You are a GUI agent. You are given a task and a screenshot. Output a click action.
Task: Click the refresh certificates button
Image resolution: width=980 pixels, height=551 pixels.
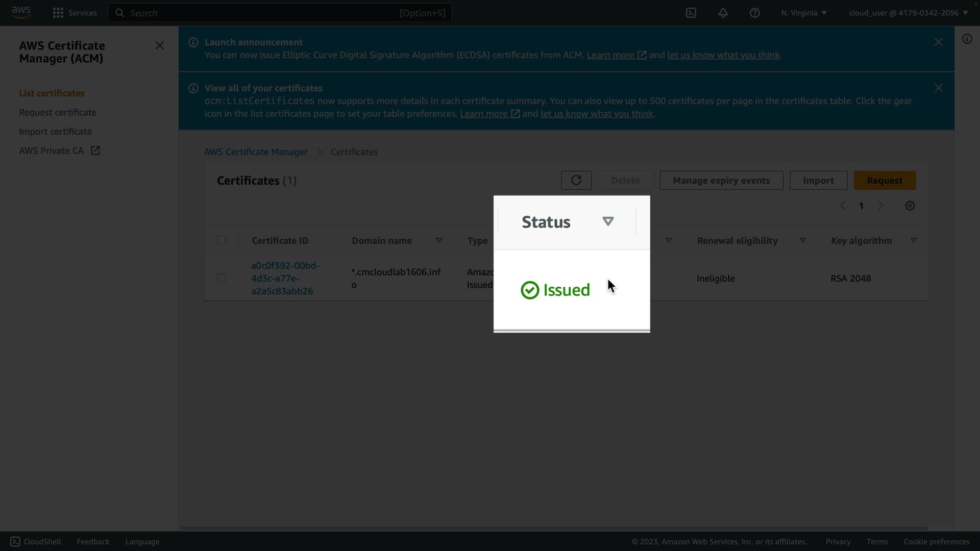pos(576,180)
